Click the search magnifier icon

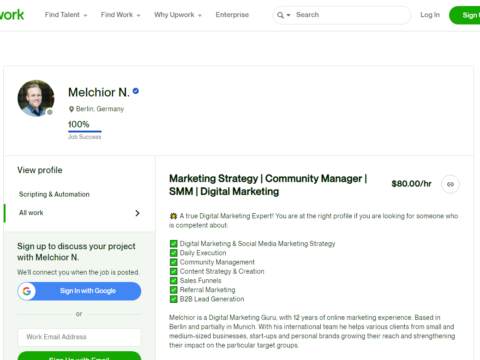click(280, 15)
